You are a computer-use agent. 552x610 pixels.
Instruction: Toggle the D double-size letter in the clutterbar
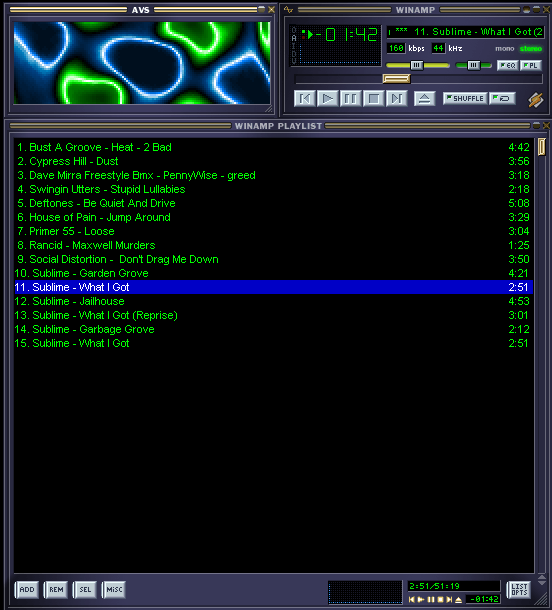[294, 53]
